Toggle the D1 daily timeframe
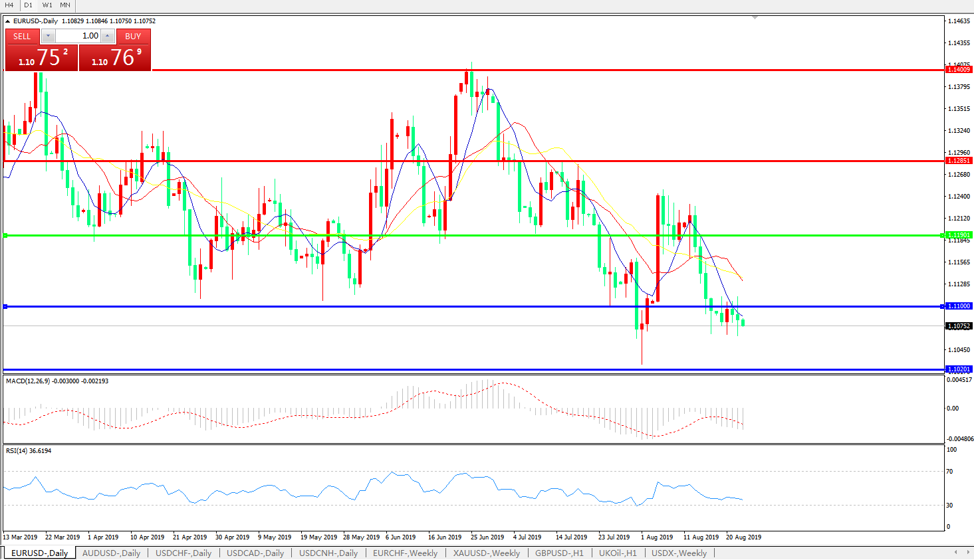Viewport: 974px width, 560px height. point(28,5)
